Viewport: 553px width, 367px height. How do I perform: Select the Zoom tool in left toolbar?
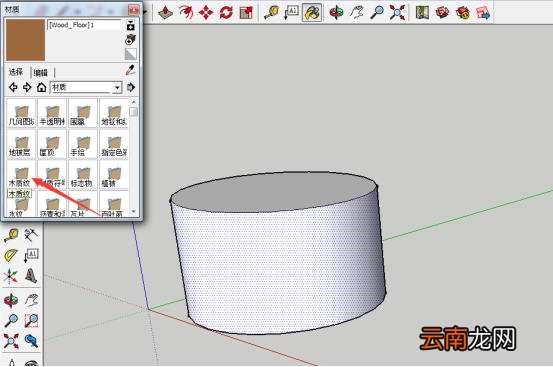(x=11, y=321)
